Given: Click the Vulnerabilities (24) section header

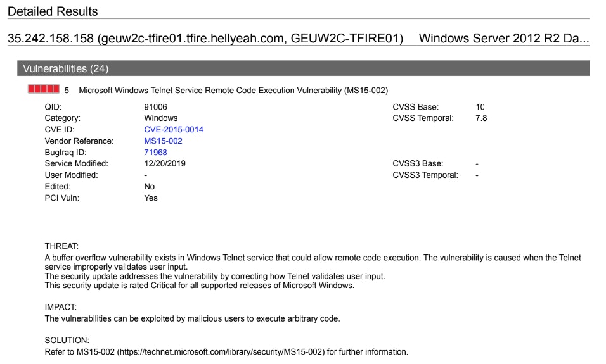Looking at the screenshot, I should (304, 68).
